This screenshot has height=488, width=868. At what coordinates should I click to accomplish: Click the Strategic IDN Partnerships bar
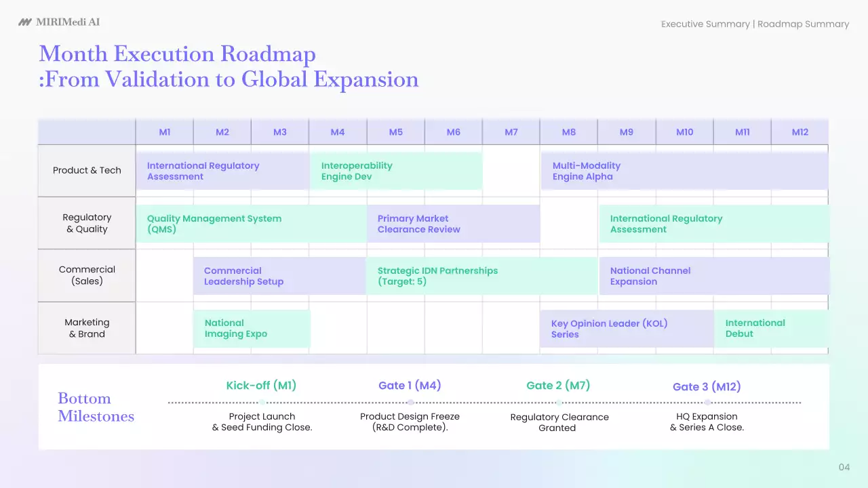[x=481, y=276]
